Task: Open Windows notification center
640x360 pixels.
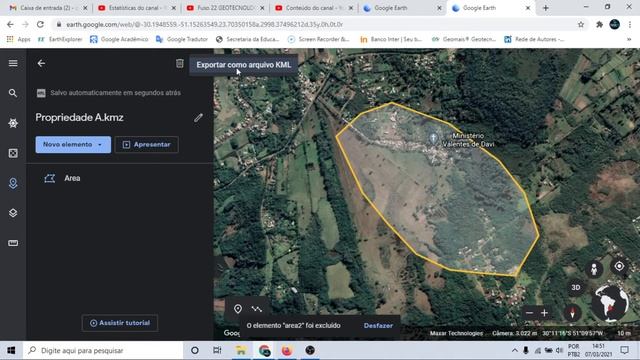Action: [624, 350]
